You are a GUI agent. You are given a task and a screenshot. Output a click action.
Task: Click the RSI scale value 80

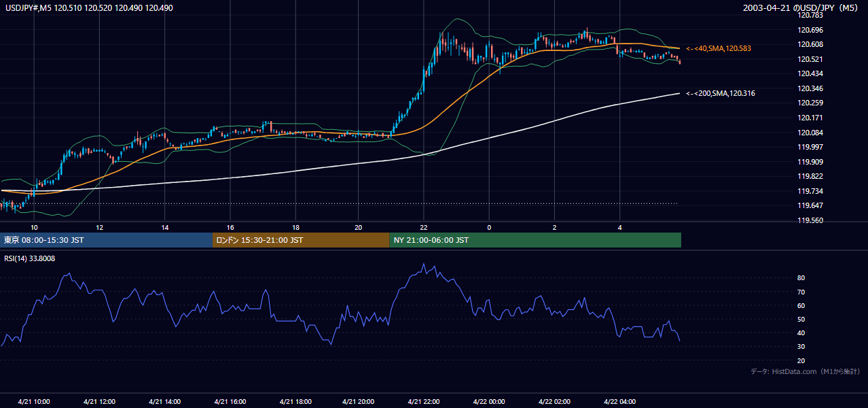[801, 278]
